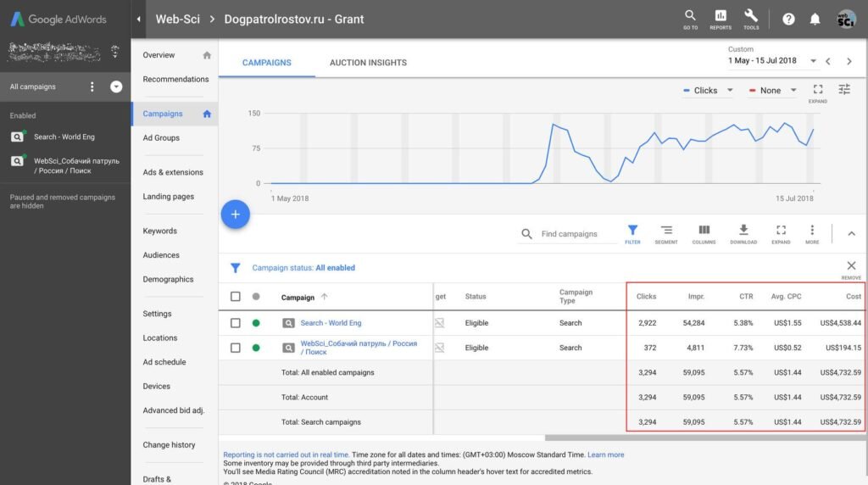Open the None metric dropdown
Viewport: 868px width, 485px height.
[773, 90]
